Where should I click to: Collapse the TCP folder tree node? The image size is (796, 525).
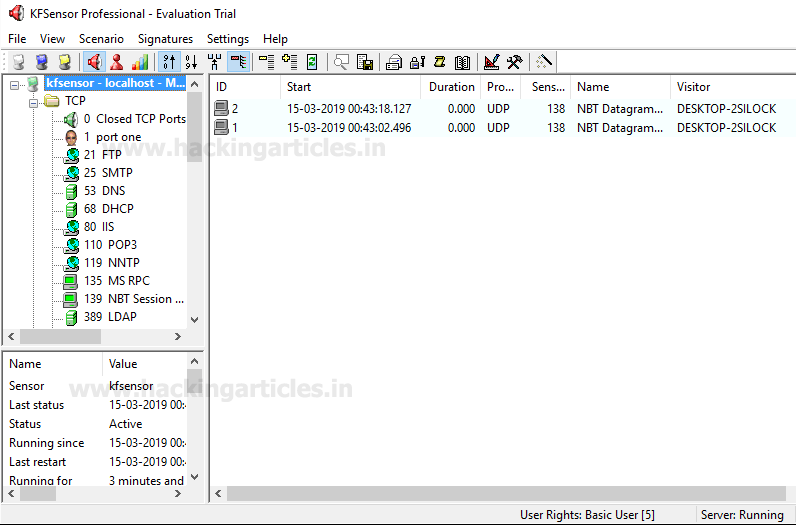tap(32, 101)
